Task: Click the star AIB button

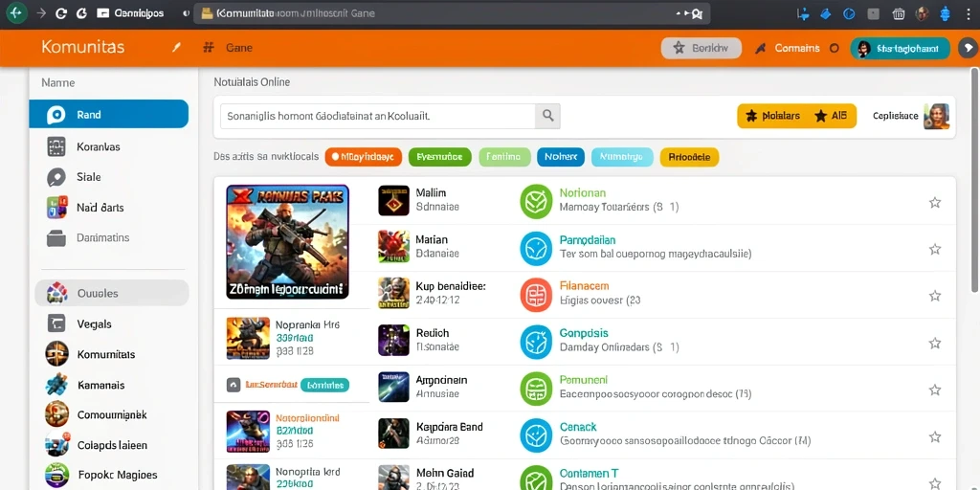Action: click(831, 116)
